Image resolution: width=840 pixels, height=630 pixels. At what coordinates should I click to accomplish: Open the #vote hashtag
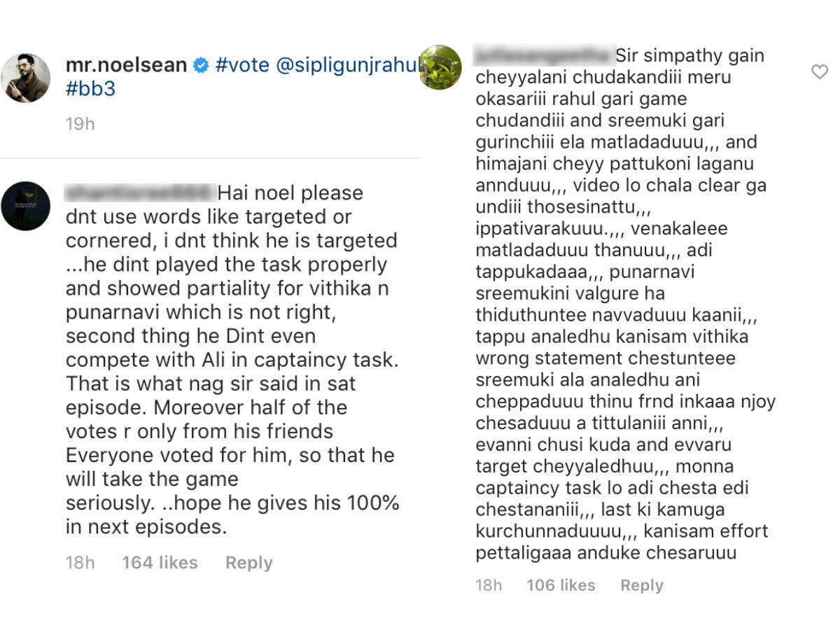243,65
